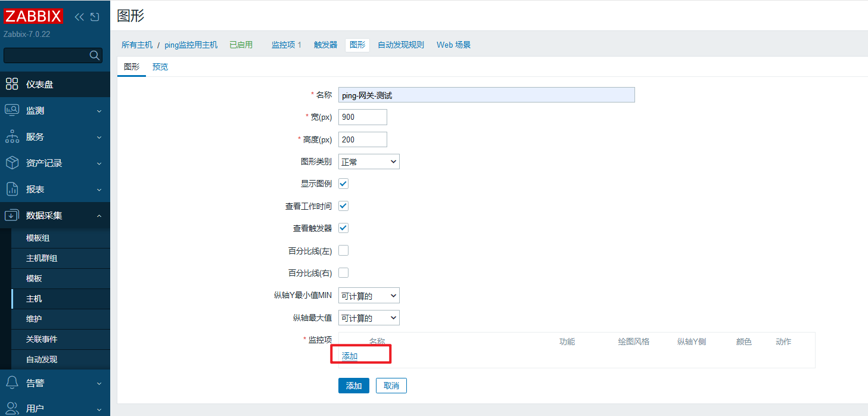Click 添加 link under 监控项
Viewport: 868px width, 416px height.
coord(350,356)
